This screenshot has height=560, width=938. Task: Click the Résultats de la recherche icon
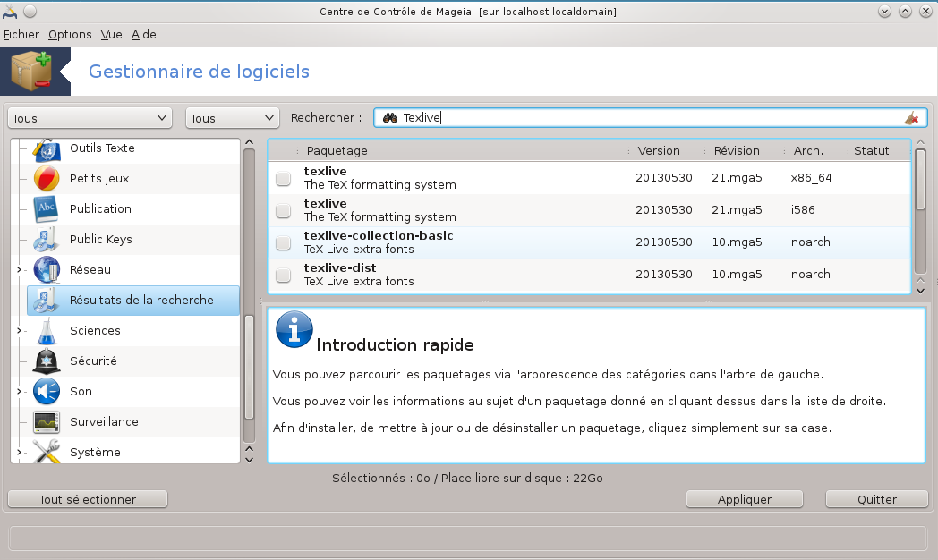click(x=47, y=301)
